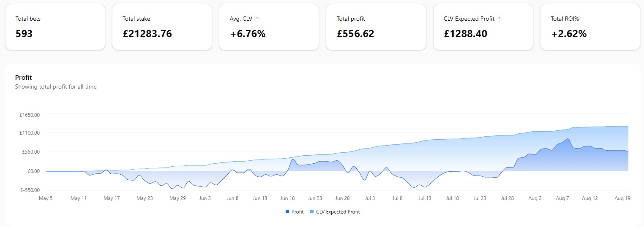The image size is (644, 227).
Task: Click the Jun 8 x-axis date
Action: [x=232, y=198]
